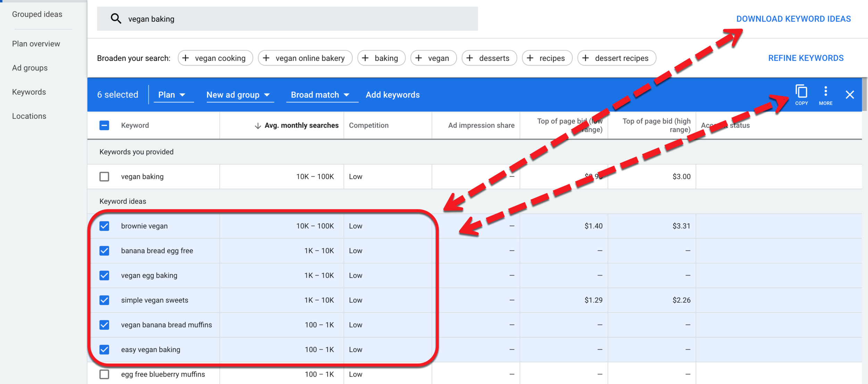Add 'dessert recipes' suggestion chip
The image size is (868, 384).
(x=616, y=58)
